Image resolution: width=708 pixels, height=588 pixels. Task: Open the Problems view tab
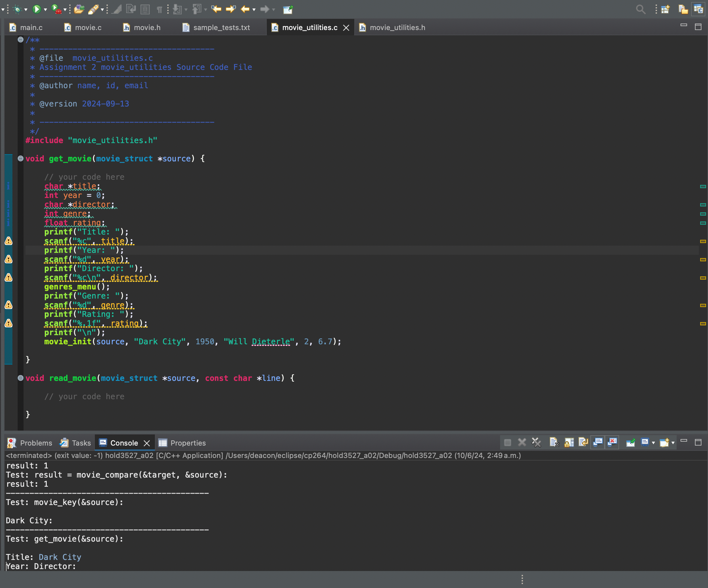36,443
